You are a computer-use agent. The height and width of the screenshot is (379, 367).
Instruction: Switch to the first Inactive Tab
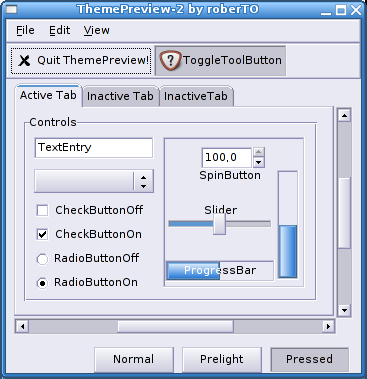pyautogui.click(x=120, y=96)
